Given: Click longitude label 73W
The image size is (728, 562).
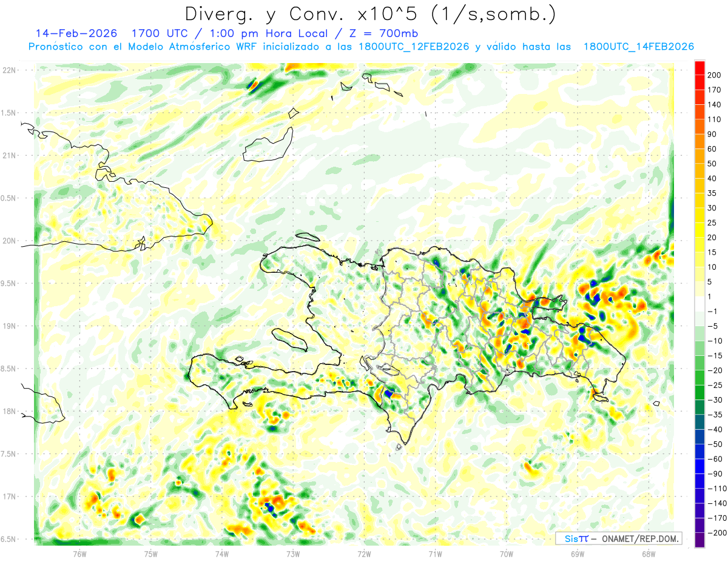Looking at the screenshot, I should coord(293,554).
